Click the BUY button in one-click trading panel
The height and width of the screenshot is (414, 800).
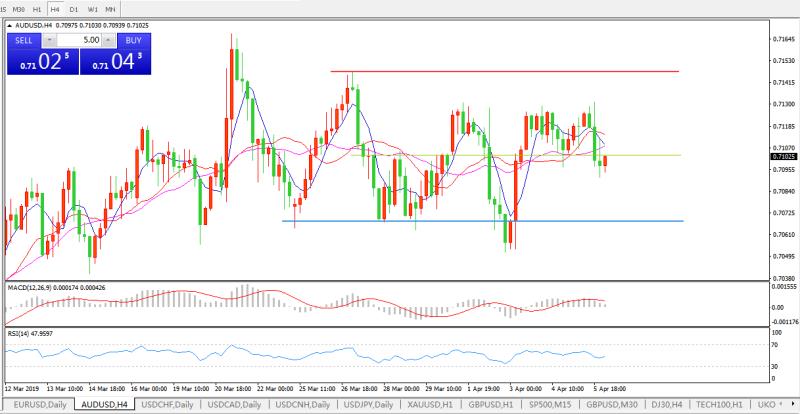pos(131,40)
